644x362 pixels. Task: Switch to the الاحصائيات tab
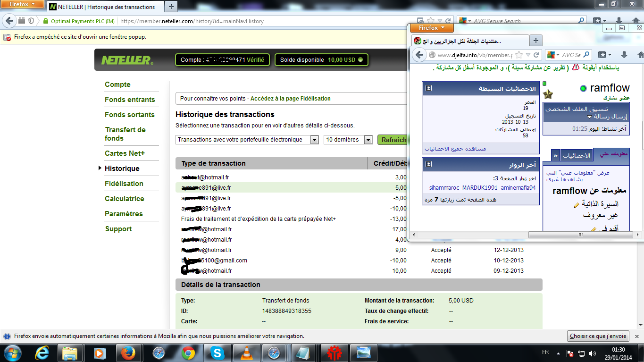(x=576, y=155)
